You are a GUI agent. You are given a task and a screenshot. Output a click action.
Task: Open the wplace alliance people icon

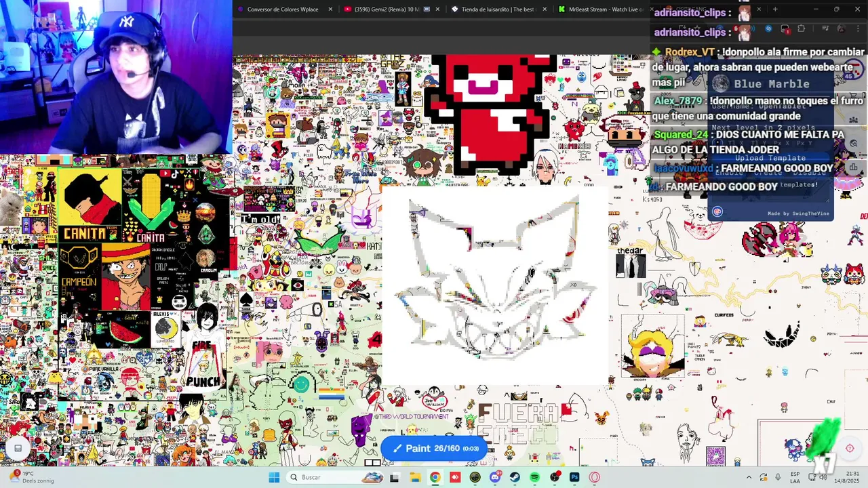point(854,119)
